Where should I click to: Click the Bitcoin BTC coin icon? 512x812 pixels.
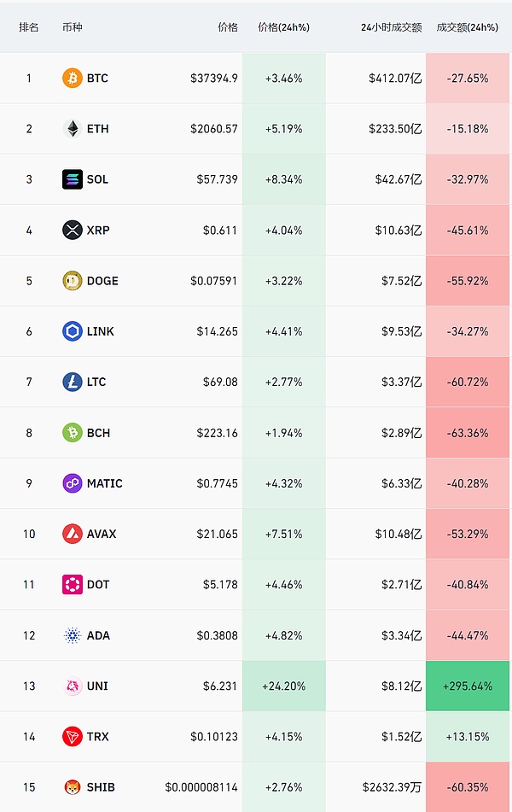pos(73,79)
